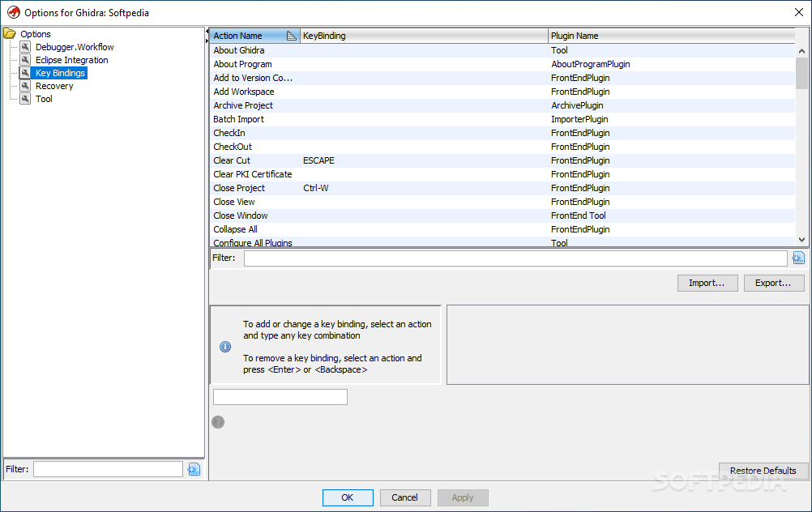Viewport: 812px width, 512px height.
Task: Select Debugger.Workflow in options tree
Action: [x=75, y=47]
